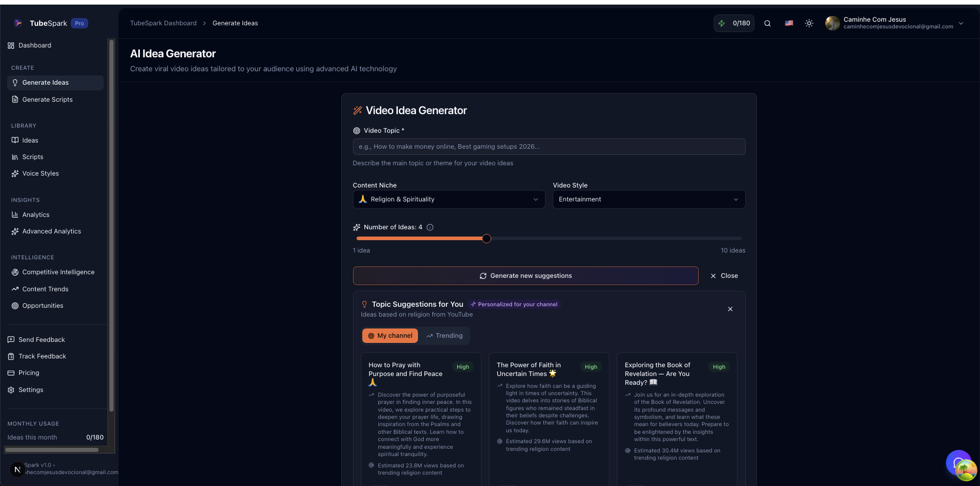980x486 pixels.
Task: Click the Generate Ideas lightbulb icon
Action: (x=15, y=83)
